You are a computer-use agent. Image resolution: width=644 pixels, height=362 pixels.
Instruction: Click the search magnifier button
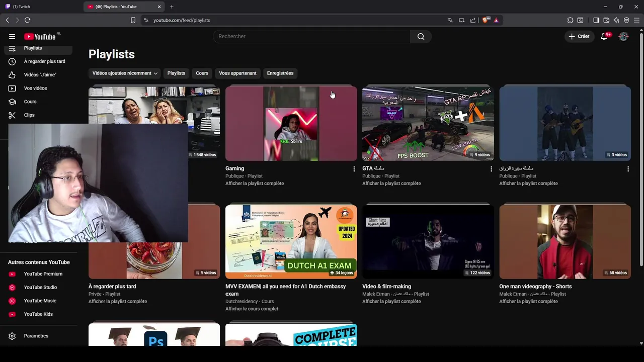[x=421, y=37]
